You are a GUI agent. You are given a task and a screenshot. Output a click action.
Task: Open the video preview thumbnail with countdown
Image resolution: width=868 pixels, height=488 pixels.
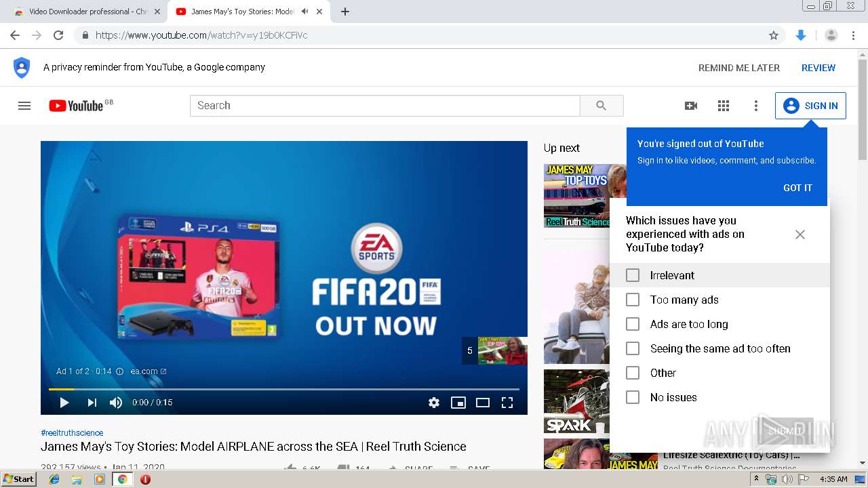point(495,350)
